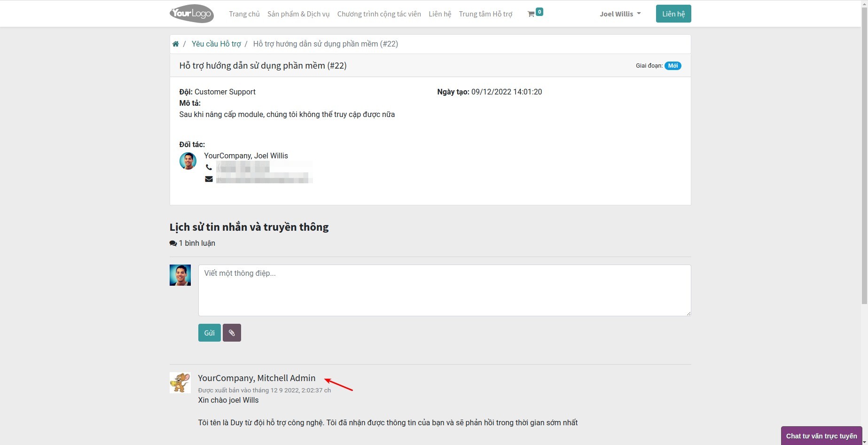
Task: Expand the Joel Willis user dropdown
Action: coord(620,14)
